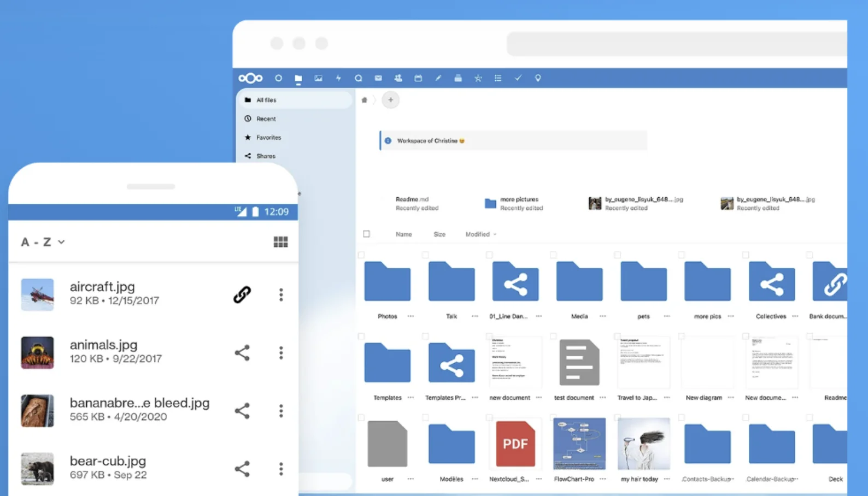Screen dimensions: 868x496
Task: Open the Contacts people icon in header
Action: 398,78
